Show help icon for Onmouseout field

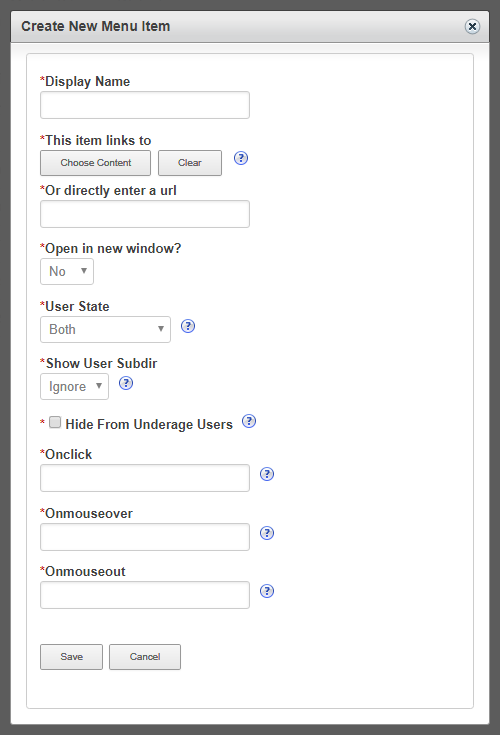coord(267,591)
